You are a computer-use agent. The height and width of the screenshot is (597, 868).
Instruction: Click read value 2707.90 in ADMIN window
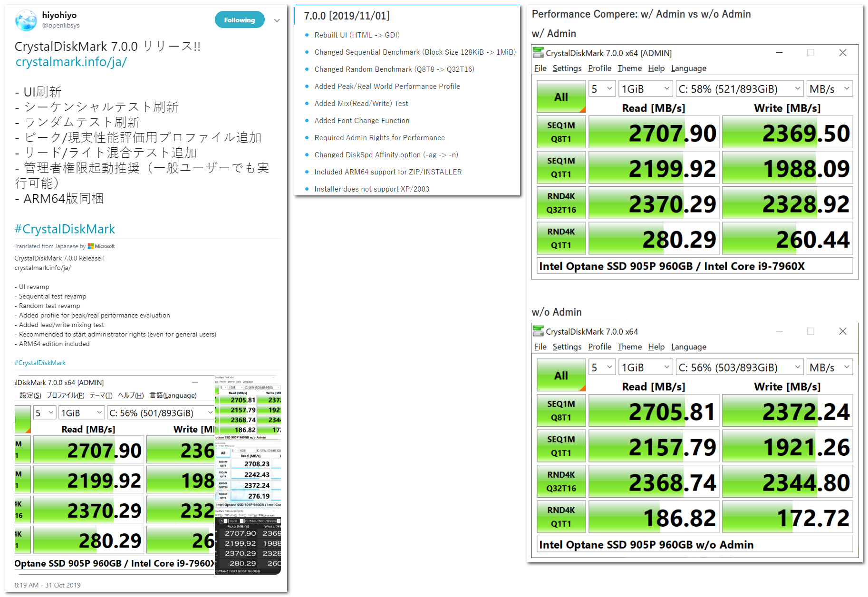[655, 132]
